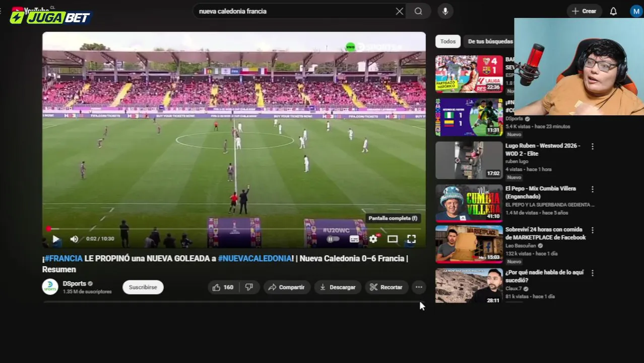Open more actions three-dot menu

coord(419,287)
